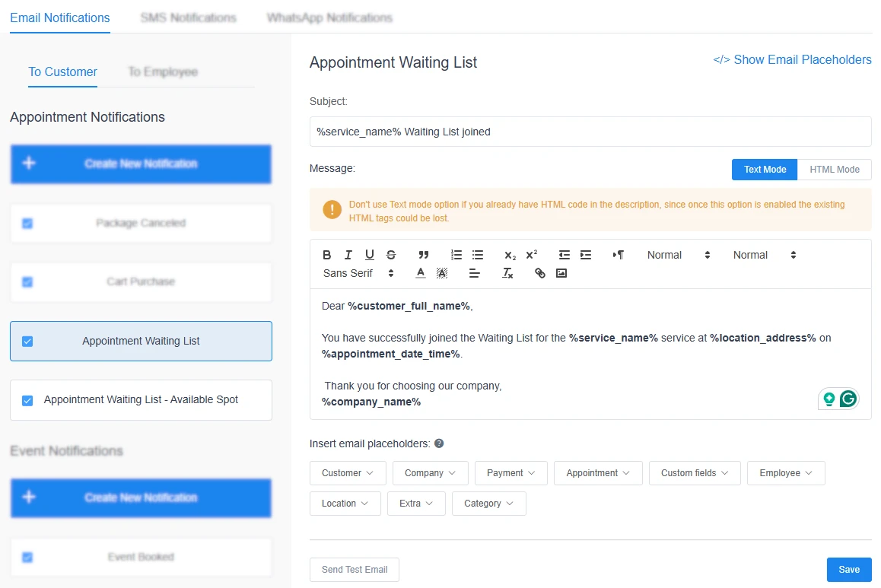The image size is (881, 588).
Task: Disable the Package Canceled notification
Action: pyautogui.click(x=27, y=223)
